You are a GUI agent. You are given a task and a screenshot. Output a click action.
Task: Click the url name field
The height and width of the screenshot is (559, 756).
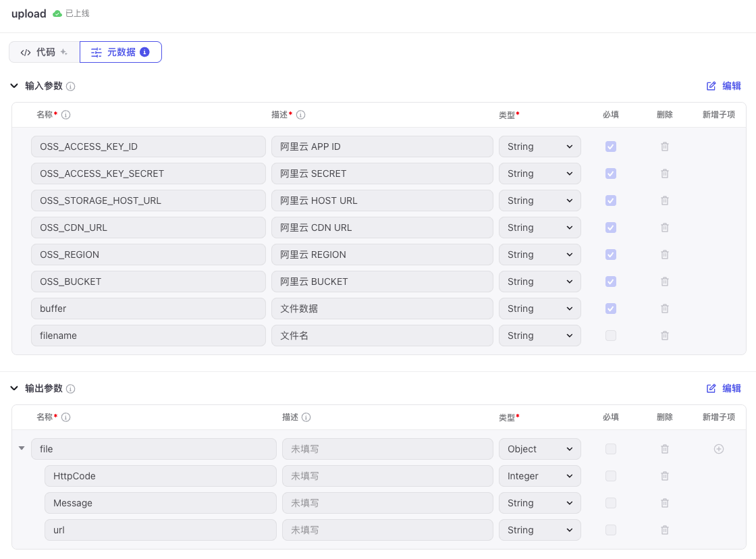pyautogui.click(x=161, y=530)
